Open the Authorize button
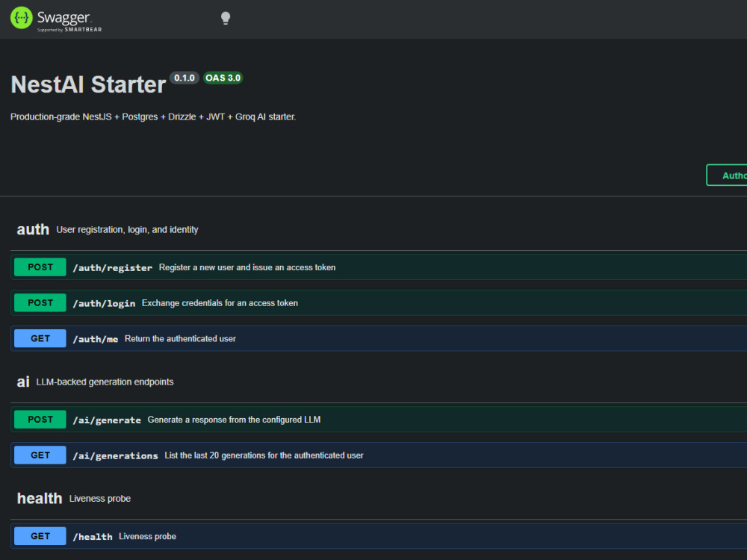The image size is (747, 560). point(727,175)
